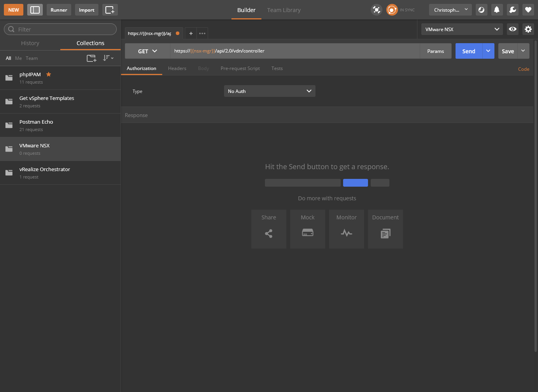Open the wrench settings icon

coord(512,10)
